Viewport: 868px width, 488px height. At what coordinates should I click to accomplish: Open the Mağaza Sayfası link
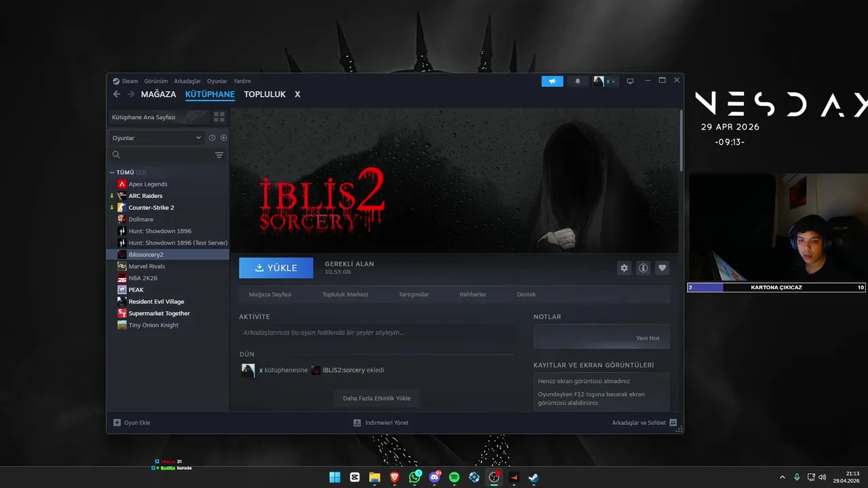pos(270,294)
